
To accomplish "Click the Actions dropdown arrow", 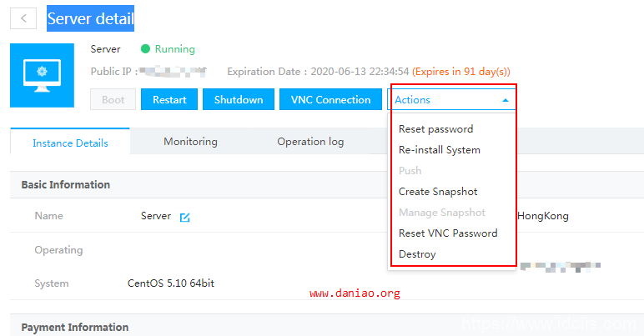I will click(505, 100).
